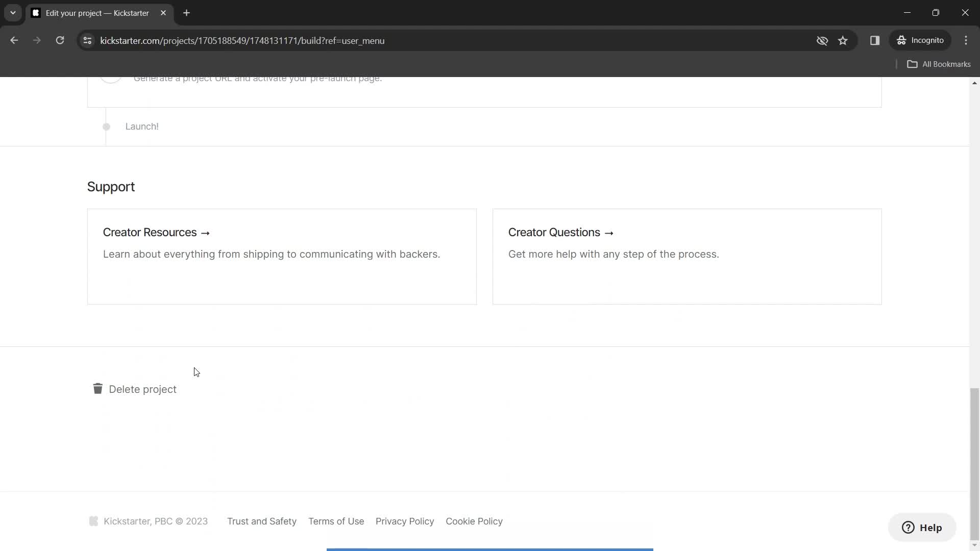This screenshot has height=551, width=980.
Task: Click the scroll-down arrow of the scrollbar
Action: click(974, 545)
